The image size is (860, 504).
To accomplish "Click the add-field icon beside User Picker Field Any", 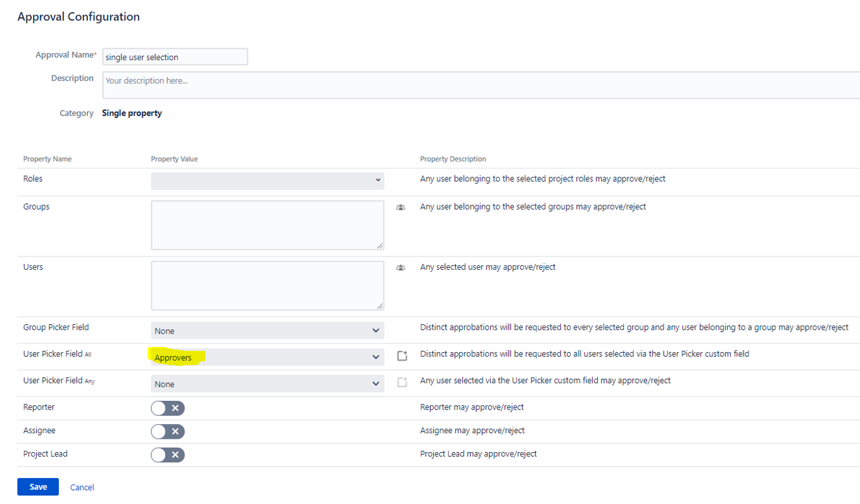I will (402, 382).
